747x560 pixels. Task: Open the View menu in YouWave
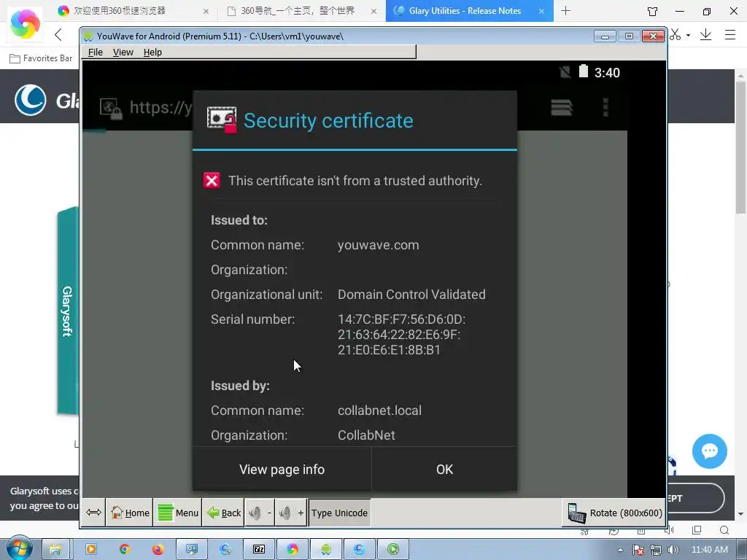(123, 52)
